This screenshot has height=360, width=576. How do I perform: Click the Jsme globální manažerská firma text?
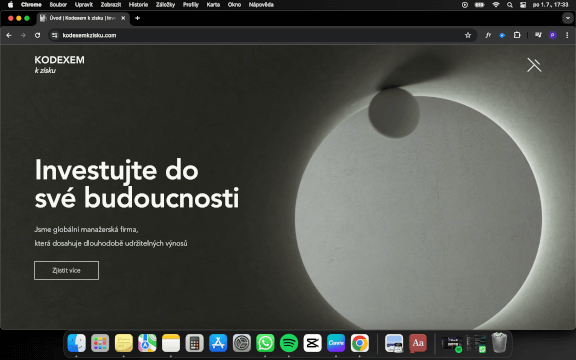click(x=86, y=230)
